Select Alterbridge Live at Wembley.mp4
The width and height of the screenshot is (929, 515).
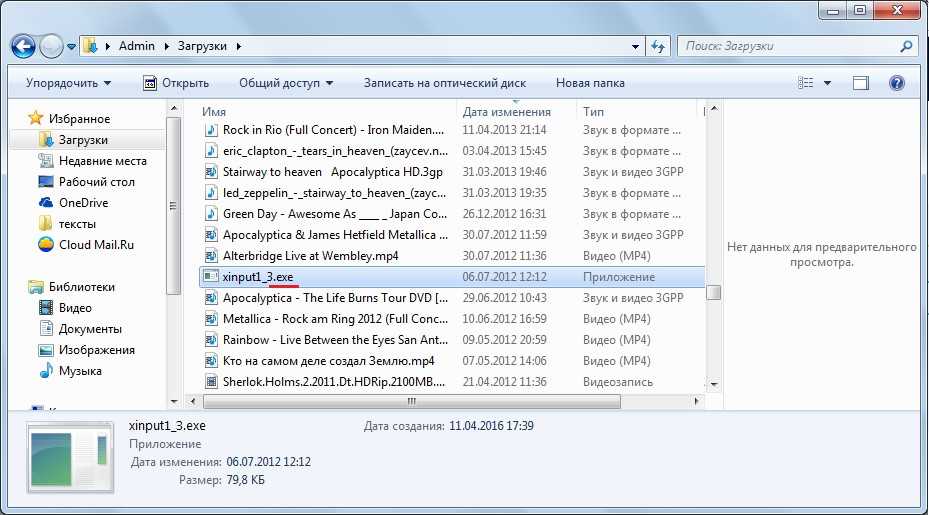[310, 256]
